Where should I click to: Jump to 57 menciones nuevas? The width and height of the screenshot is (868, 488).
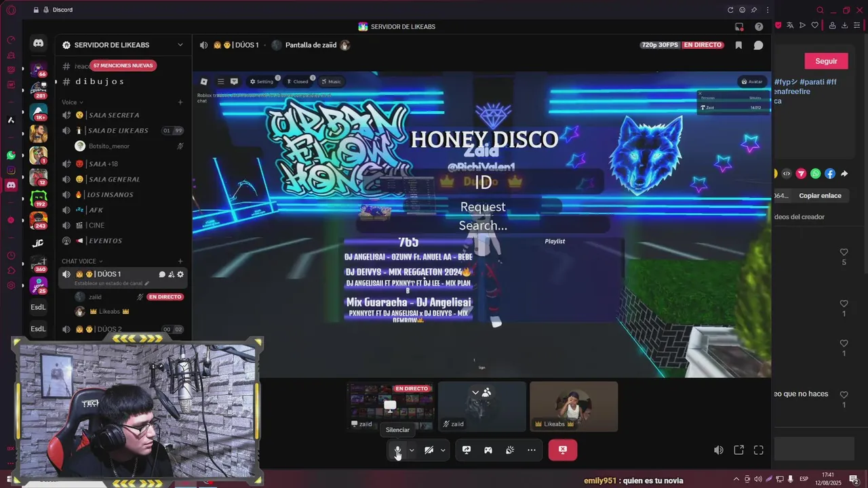click(x=123, y=66)
